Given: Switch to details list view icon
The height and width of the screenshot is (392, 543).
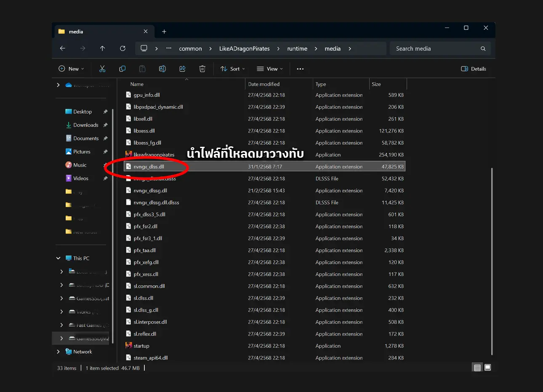Looking at the screenshot, I should (477, 368).
